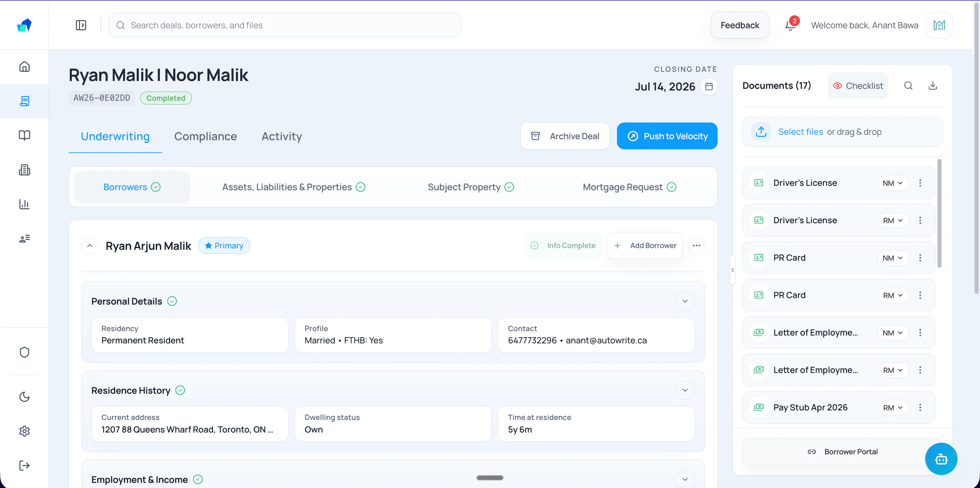This screenshot has width=980, height=488.
Task: Open the closing date calendar picker
Action: (x=709, y=86)
